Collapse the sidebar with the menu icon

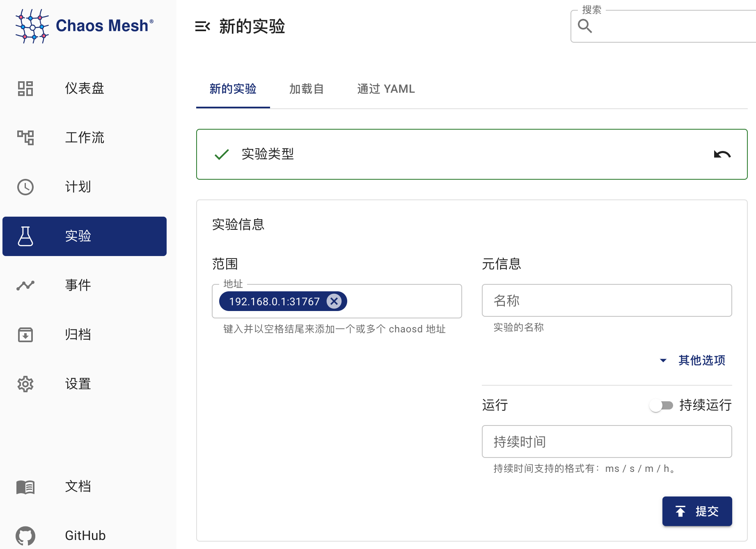[x=202, y=26]
